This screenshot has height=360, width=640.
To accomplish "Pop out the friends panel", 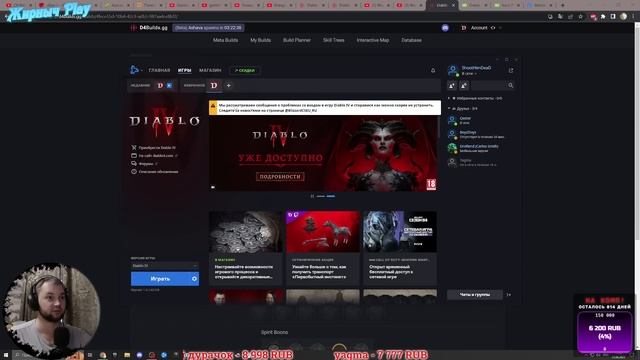I will point(511,70).
